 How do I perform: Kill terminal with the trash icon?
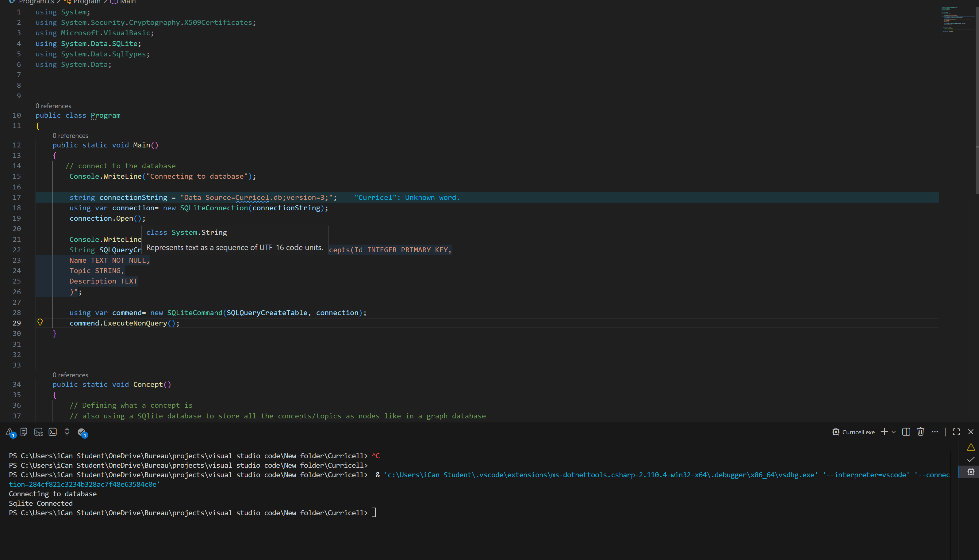[x=920, y=432]
